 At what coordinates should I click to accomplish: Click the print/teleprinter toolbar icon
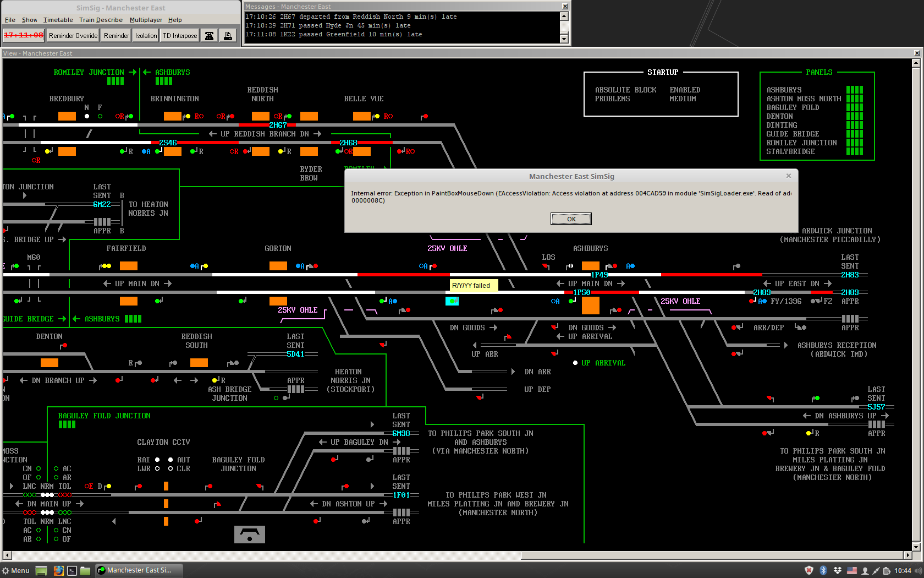[228, 36]
